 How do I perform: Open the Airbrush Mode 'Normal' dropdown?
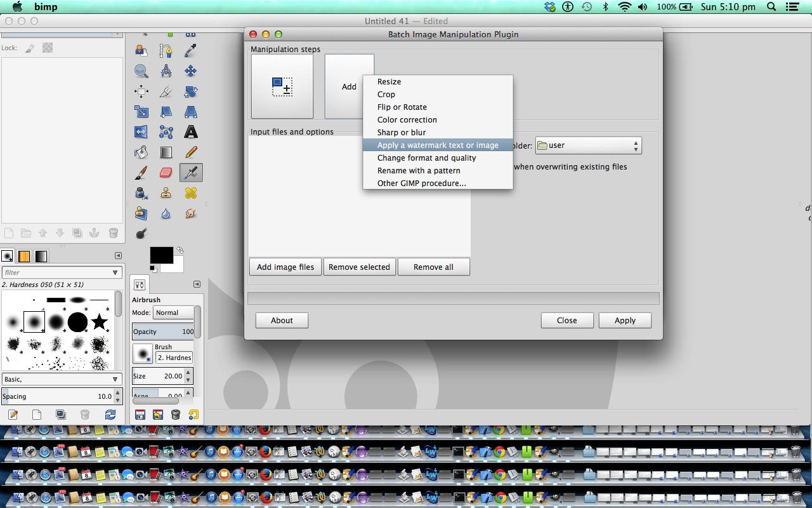[173, 312]
